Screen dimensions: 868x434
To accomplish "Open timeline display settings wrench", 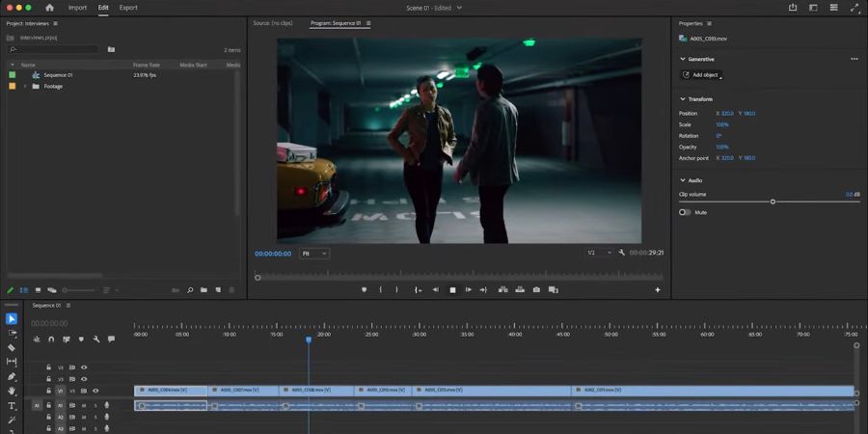I will coord(96,339).
